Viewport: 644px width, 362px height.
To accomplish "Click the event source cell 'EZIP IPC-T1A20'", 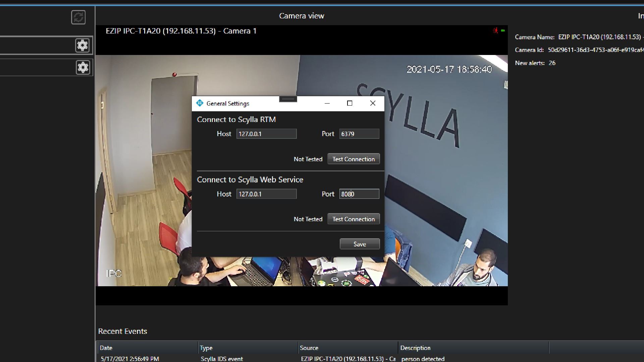I will 348,359.
